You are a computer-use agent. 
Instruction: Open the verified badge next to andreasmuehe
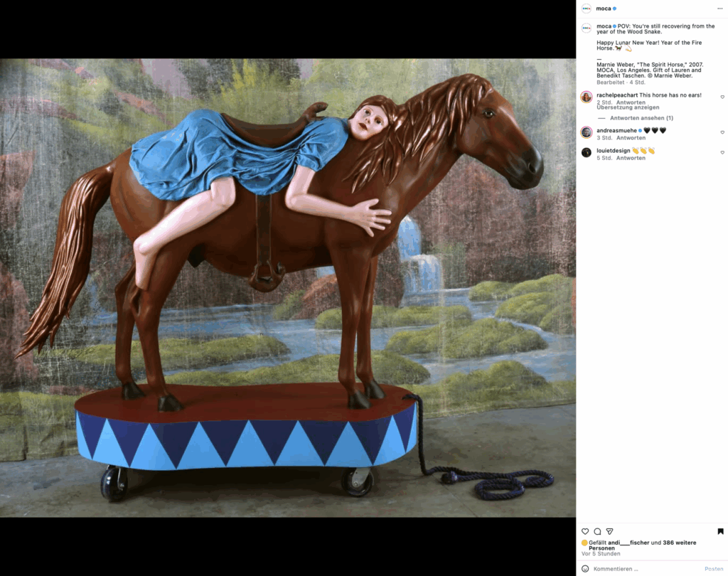641,131
